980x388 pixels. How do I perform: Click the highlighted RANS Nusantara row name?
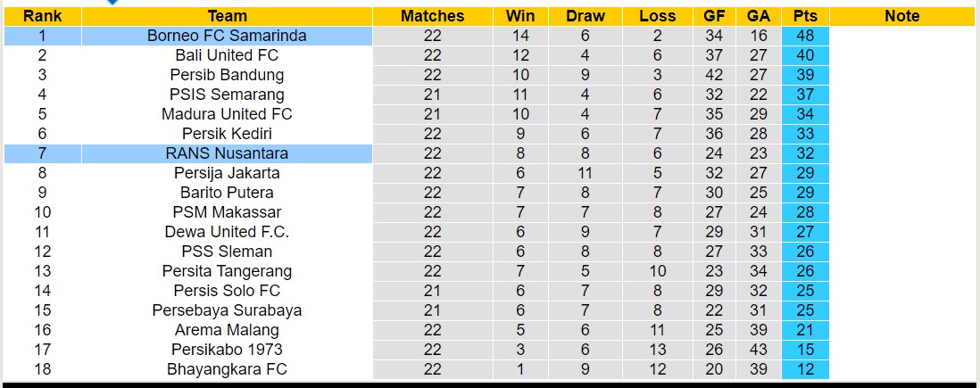point(227,153)
